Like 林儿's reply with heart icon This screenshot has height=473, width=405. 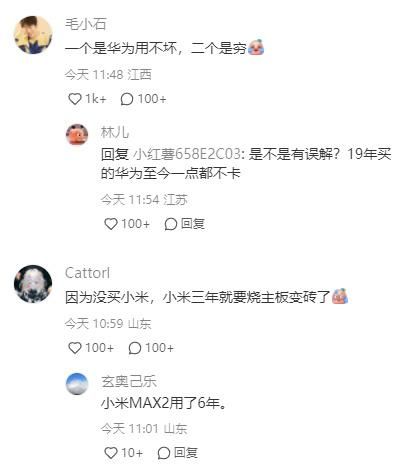(111, 224)
